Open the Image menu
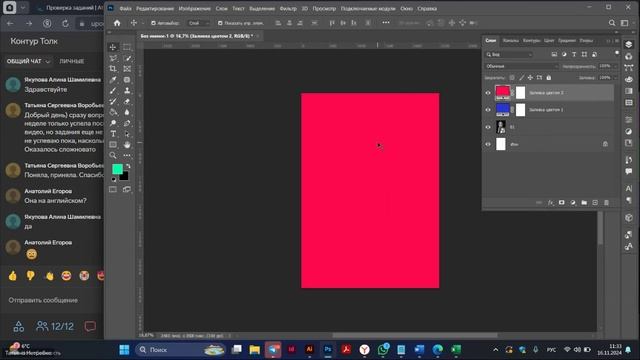This screenshot has width=640, height=360. (x=194, y=9)
